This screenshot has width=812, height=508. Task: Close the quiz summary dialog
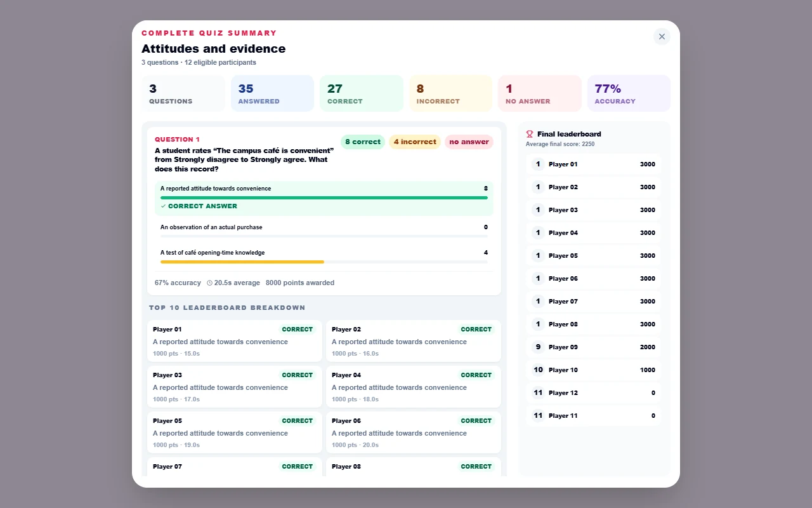662,36
